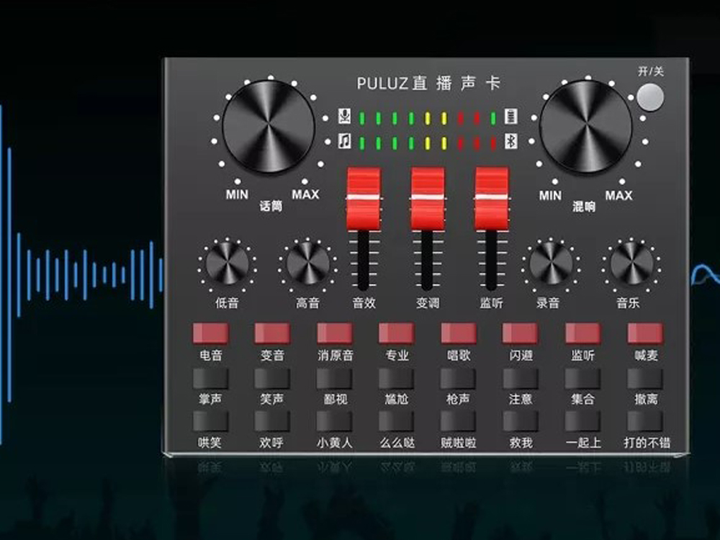The width and height of the screenshot is (720, 540).
Task: Click the 低音 bass knob
Action: pos(227,264)
